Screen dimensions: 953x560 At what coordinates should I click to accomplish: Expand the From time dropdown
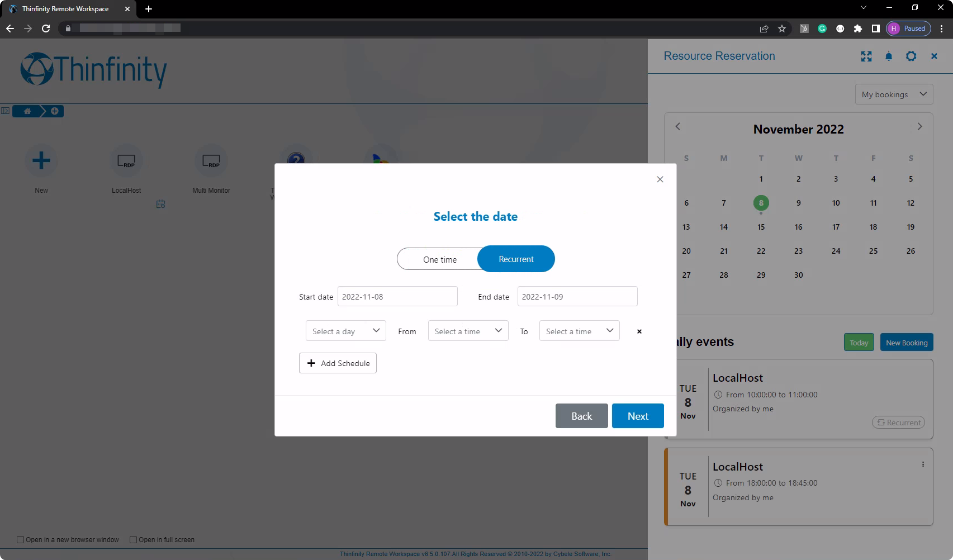468,331
